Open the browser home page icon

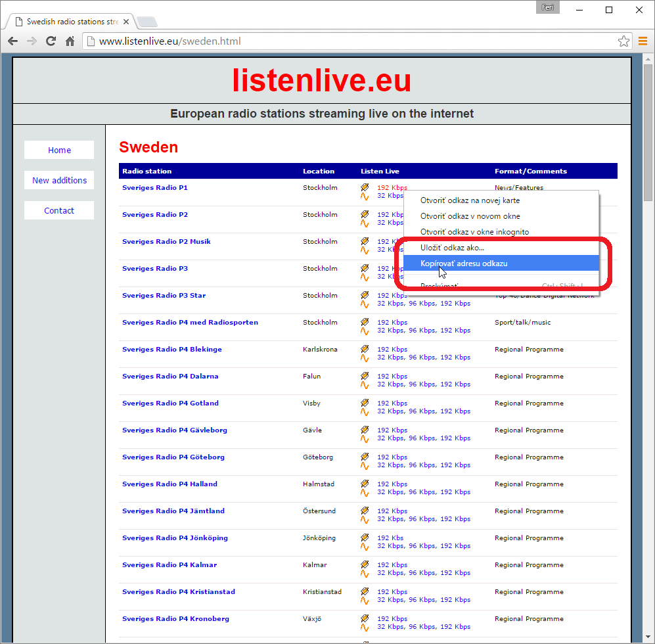tap(70, 41)
